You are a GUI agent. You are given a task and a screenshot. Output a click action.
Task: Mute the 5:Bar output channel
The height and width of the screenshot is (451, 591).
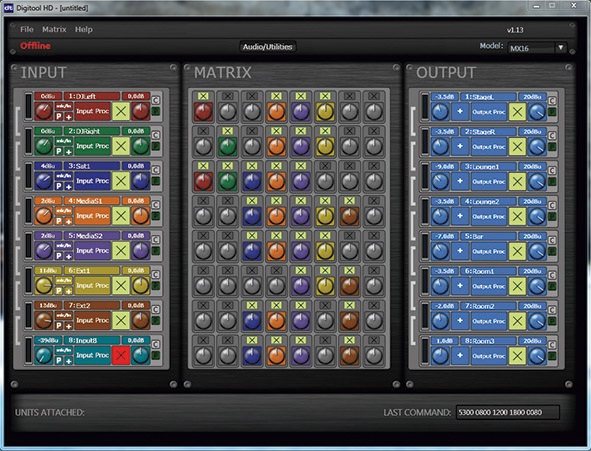pos(518,251)
